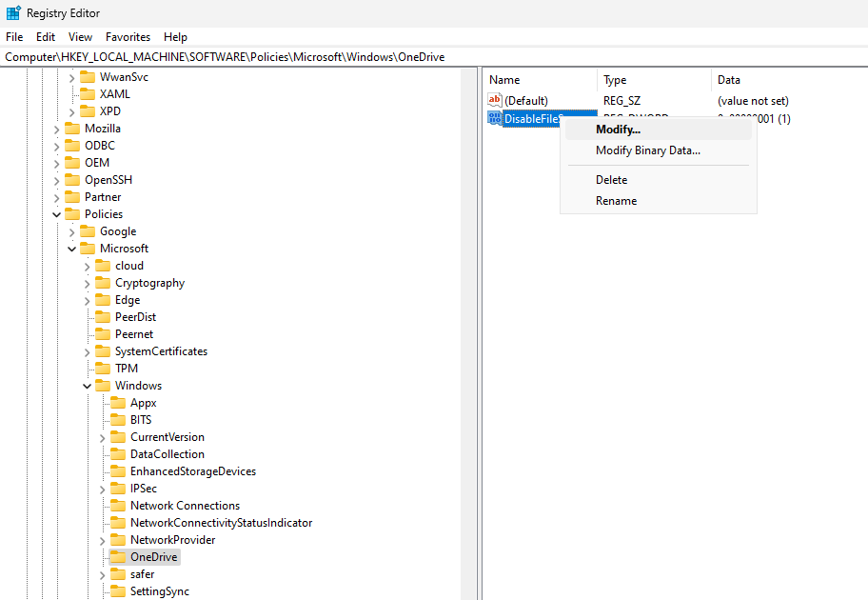Choose Delete from the context menu
868x600 pixels.
[x=659, y=180]
